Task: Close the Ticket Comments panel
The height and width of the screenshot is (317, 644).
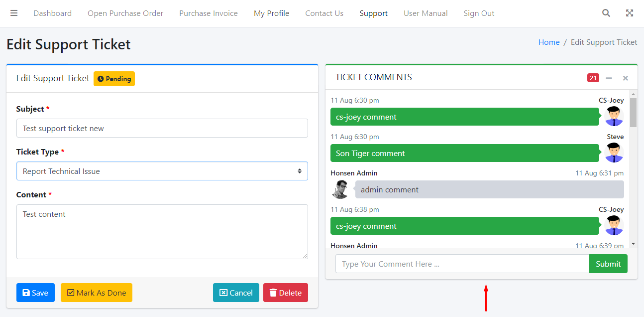Action: coord(626,78)
